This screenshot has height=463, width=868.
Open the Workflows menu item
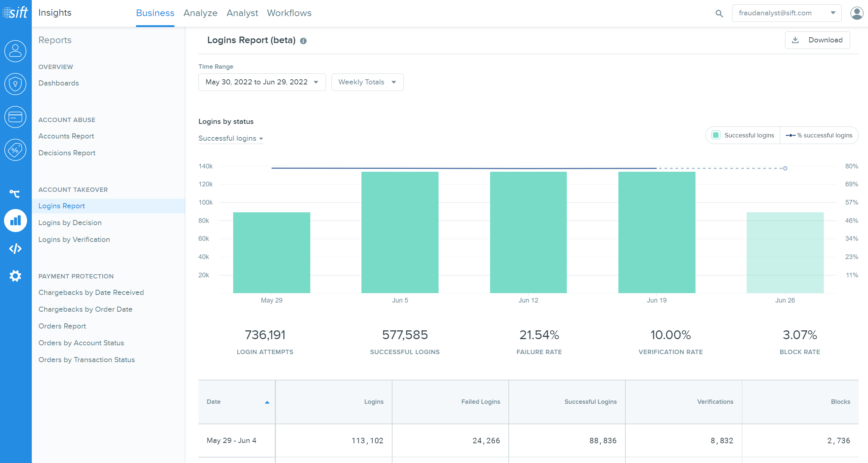[x=289, y=13]
